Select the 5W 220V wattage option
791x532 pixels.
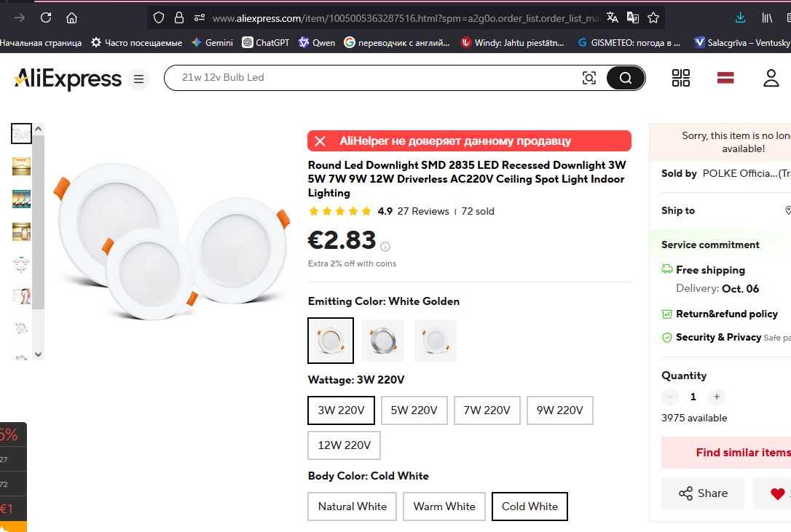(x=414, y=410)
